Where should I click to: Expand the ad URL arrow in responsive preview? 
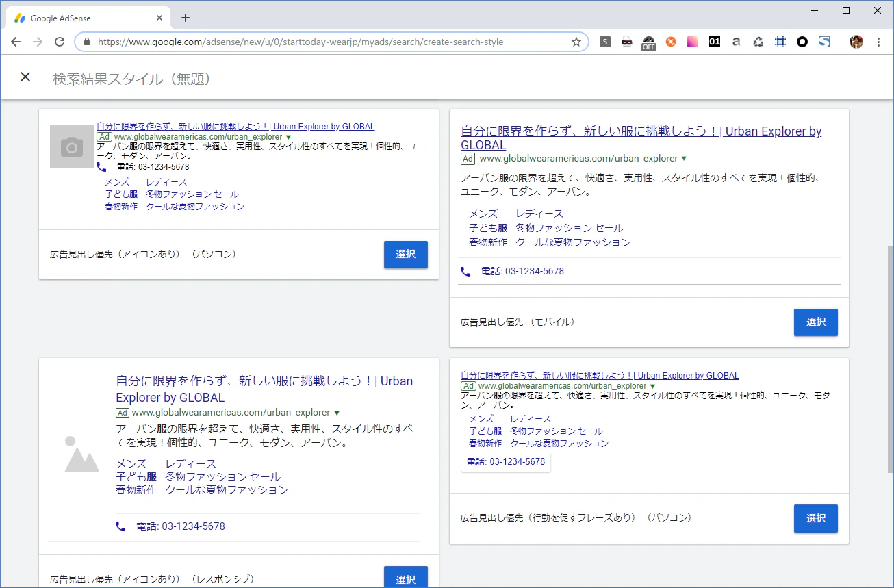click(x=336, y=413)
